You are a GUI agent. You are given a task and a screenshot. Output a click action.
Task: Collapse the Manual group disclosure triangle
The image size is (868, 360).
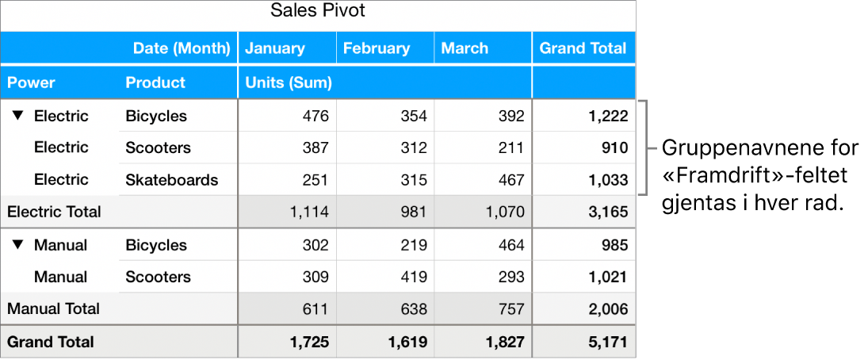tap(17, 245)
